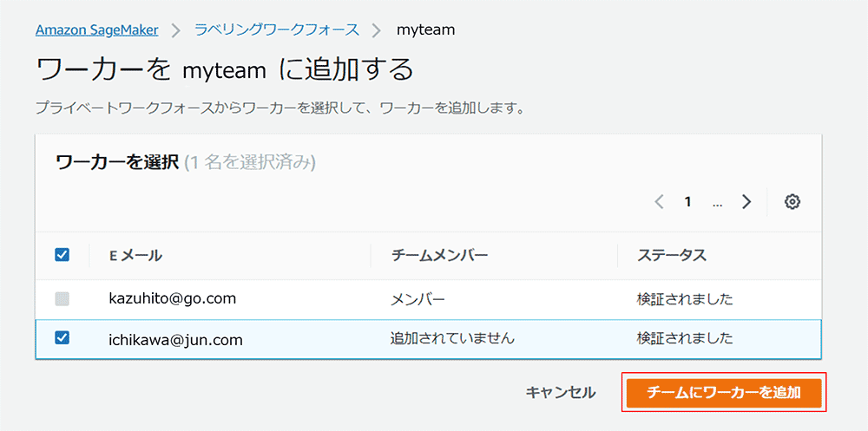
Task: Click the pagination ellipsis
Action: click(x=717, y=202)
